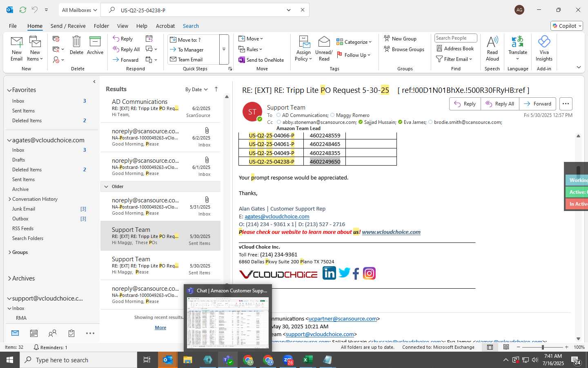
Task: Open File Explorer from the taskbar
Action: click(187, 360)
